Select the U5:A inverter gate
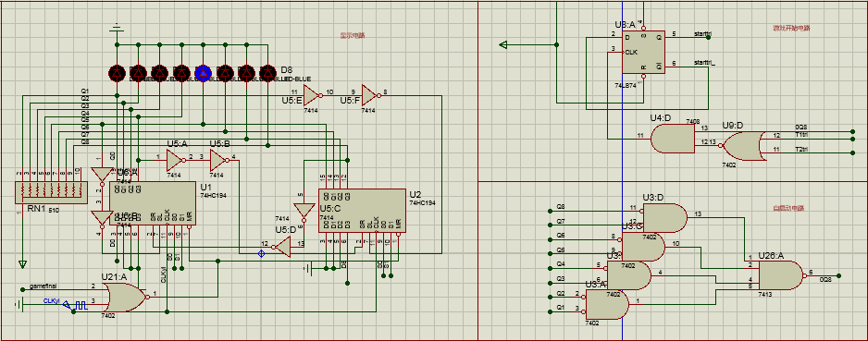The width and height of the screenshot is (868, 341). (175, 160)
